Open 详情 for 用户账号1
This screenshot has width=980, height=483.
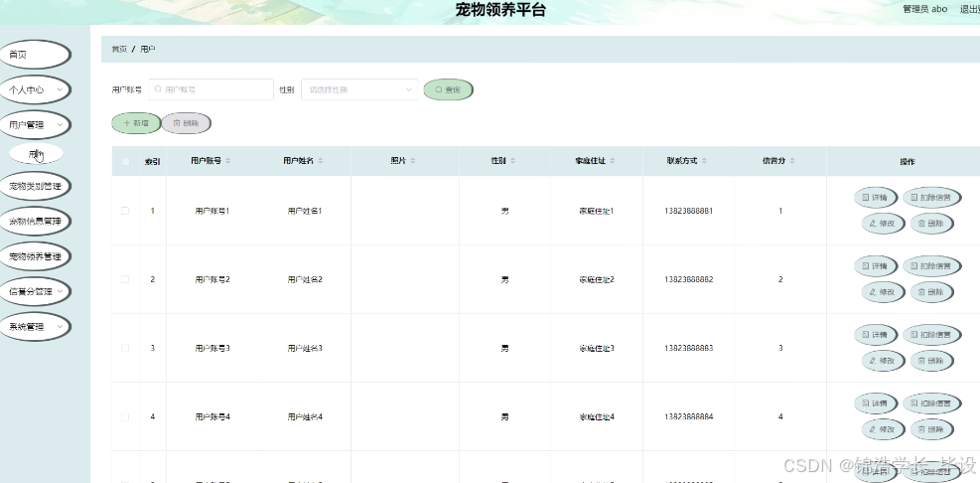[876, 198]
